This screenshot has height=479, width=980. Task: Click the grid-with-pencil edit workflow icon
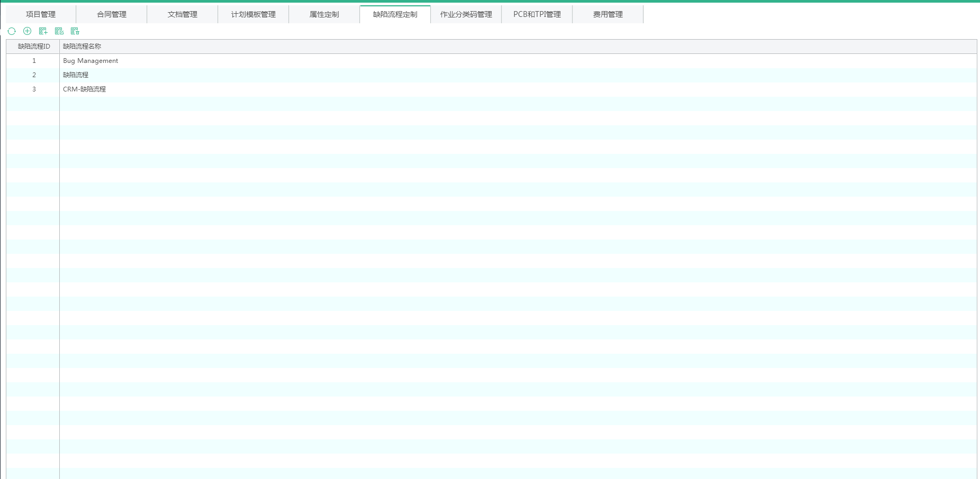point(59,31)
